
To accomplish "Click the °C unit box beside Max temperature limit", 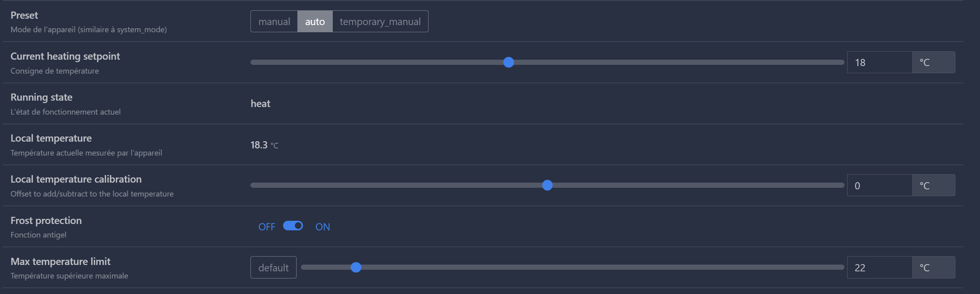I will (933, 267).
